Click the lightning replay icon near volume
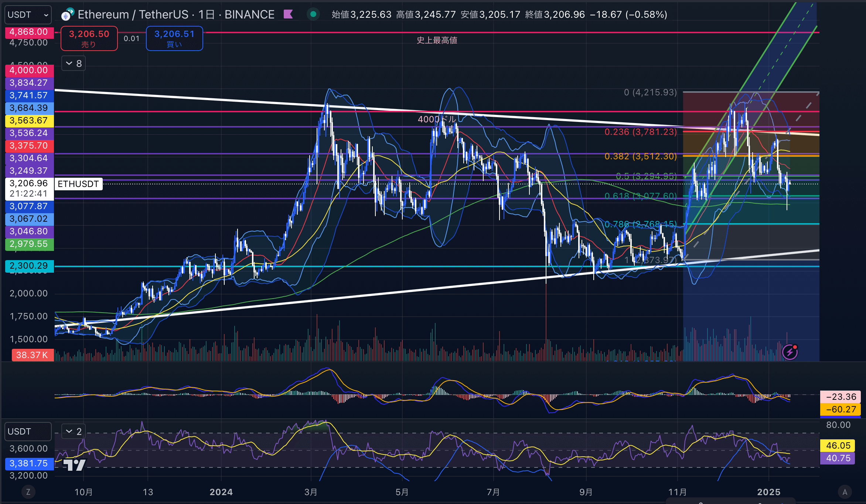Image resolution: width=866 pixels, height=504 pixels. tap(790, 352)
